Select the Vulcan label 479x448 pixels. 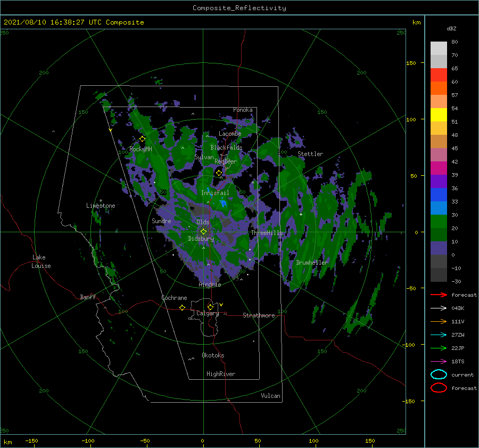point(270,396)
